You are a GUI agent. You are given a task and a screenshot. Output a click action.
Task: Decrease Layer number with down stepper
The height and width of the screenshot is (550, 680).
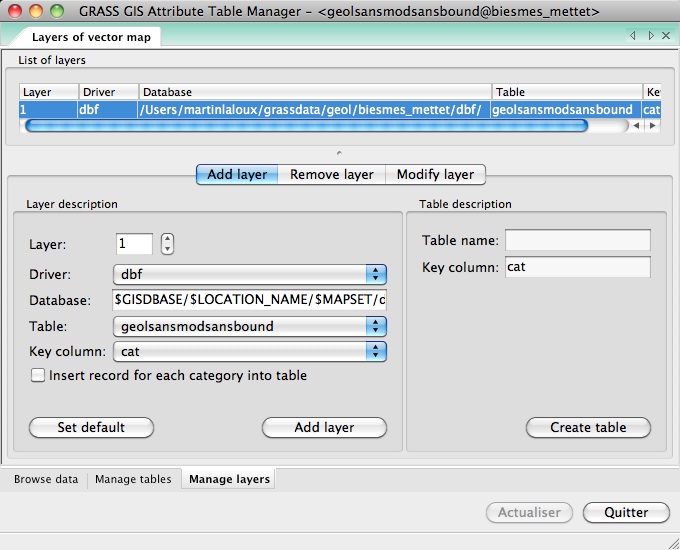tap(167, 249)
